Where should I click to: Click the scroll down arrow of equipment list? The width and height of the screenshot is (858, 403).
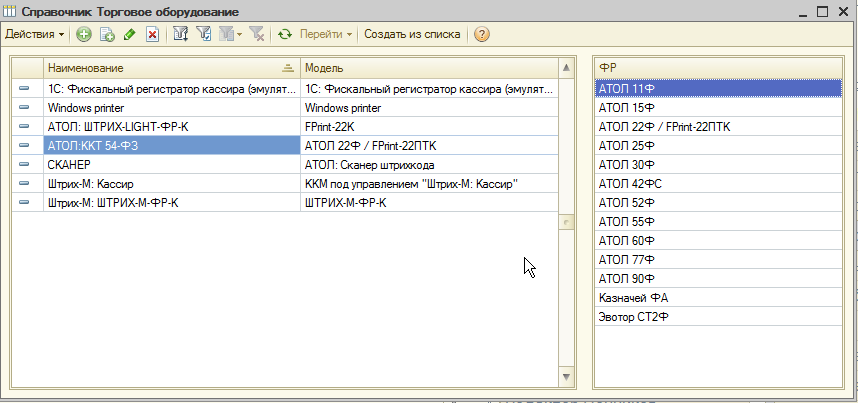click(566, 377)
